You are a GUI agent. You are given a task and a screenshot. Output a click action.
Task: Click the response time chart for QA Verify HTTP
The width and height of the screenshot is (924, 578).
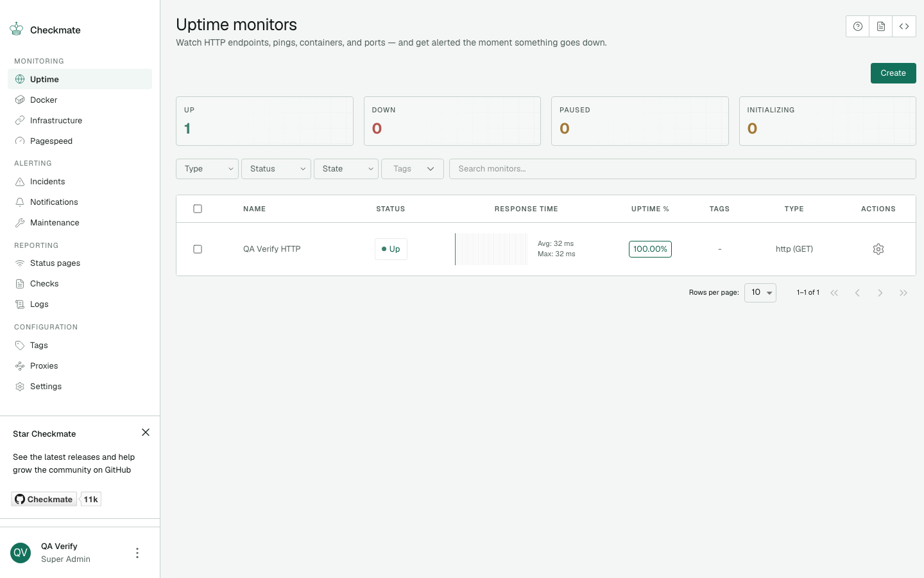pyautogui.click(x=491, y=249)
